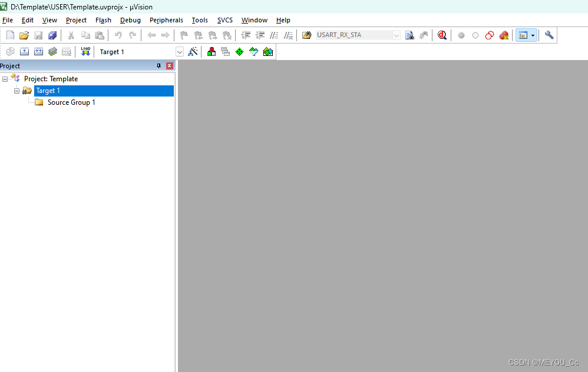The height and width of the screenshot is (372, 588).
Task: Collapse the Project: Template tree node
Action: pyautogui.click(x=5, y=79)
